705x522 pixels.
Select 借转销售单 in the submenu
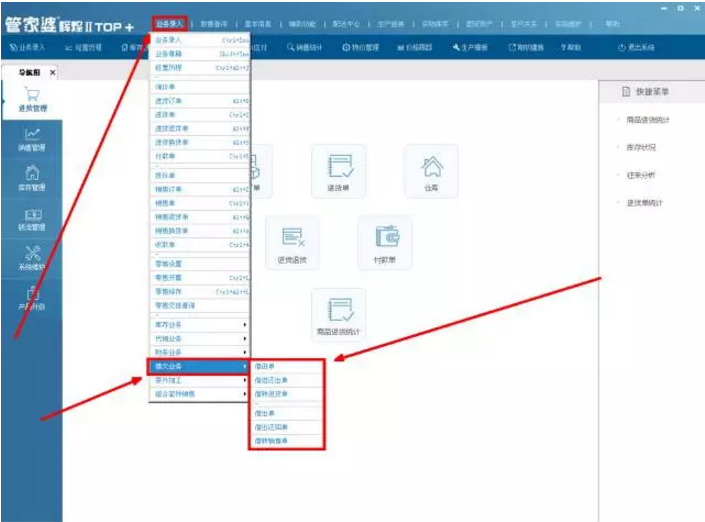click(286, 441)
